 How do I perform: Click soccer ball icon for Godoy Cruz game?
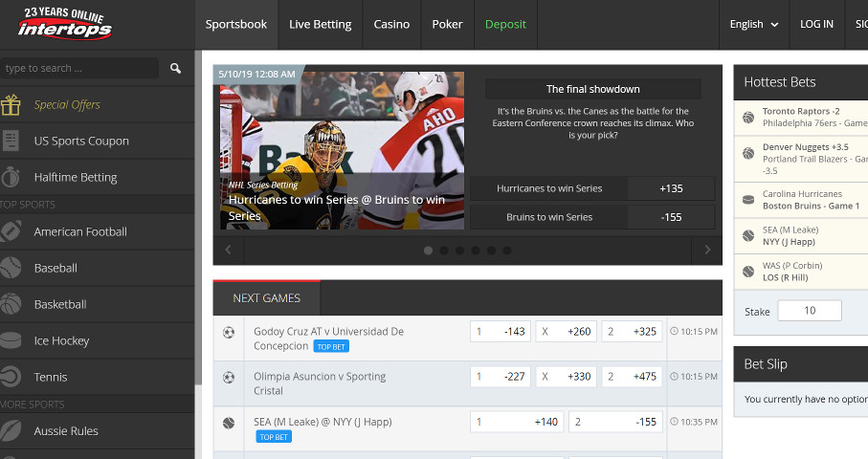pyautogui.click(x=229, y=333)
